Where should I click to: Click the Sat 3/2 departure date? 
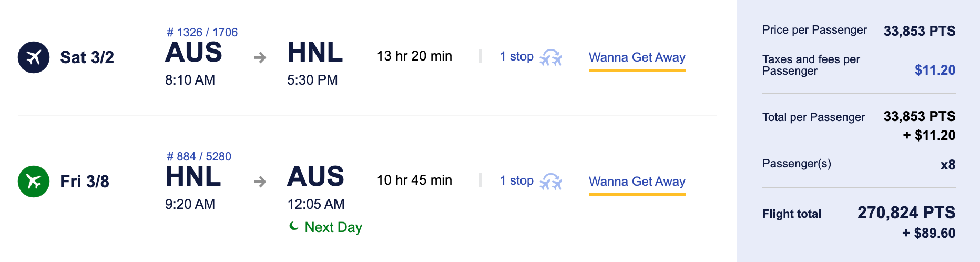click(87, 57)
